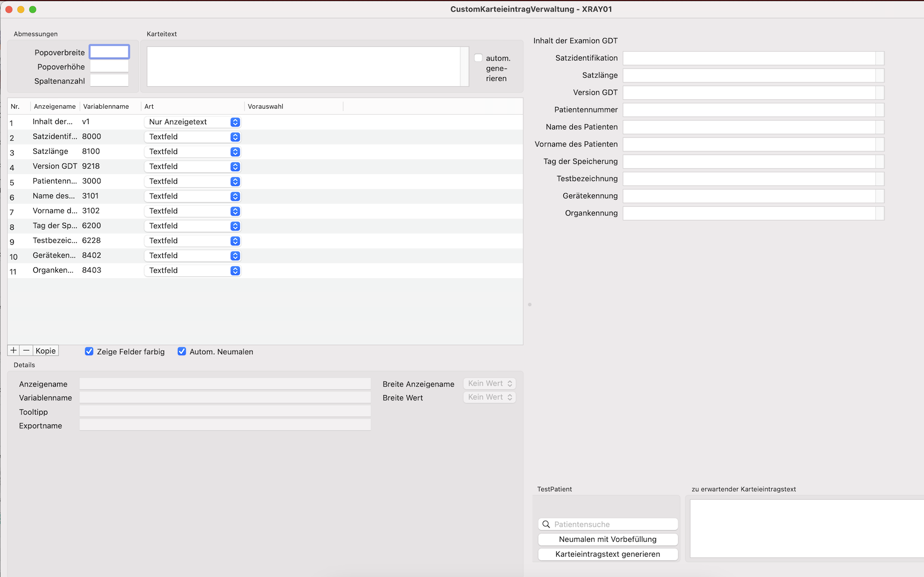Open Art dropdown arrows for Organkennung row
The width and height of the screenshot is (924, 577).
pyautogui.click(x=235, y=270)
